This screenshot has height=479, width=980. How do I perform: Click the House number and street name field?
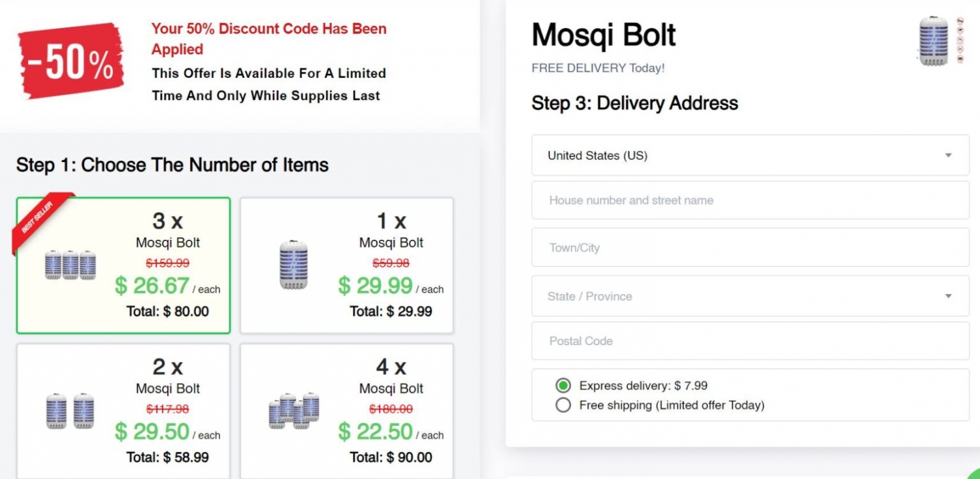pos(750,201)
